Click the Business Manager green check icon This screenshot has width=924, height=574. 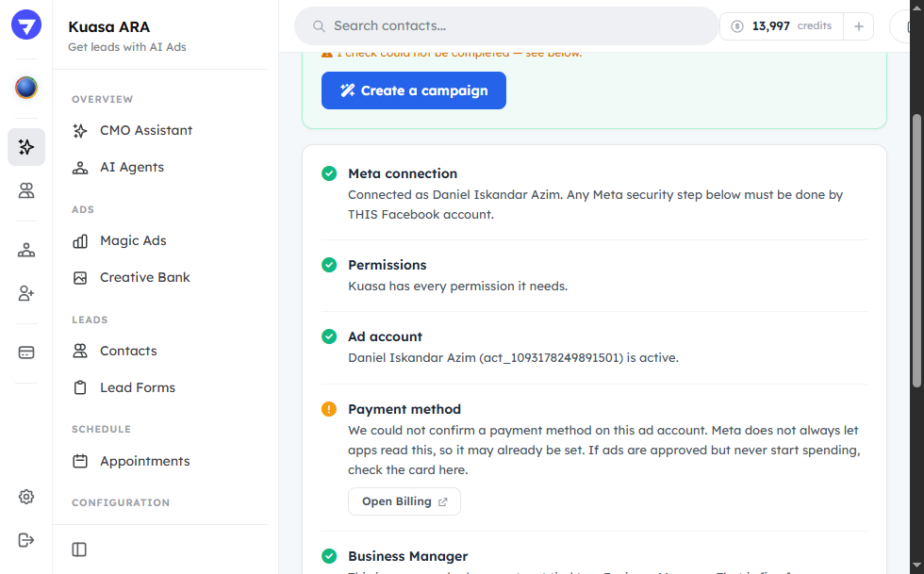pos(329,556)
